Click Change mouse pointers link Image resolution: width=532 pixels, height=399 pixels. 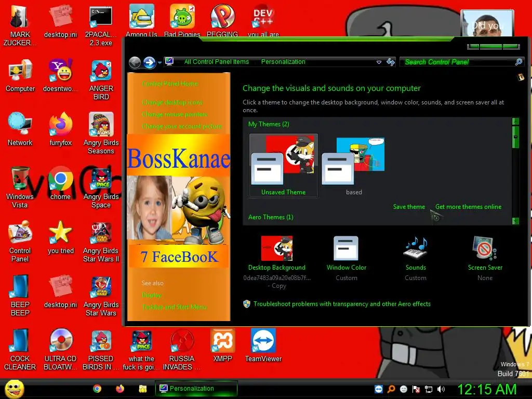click(175, 114)
